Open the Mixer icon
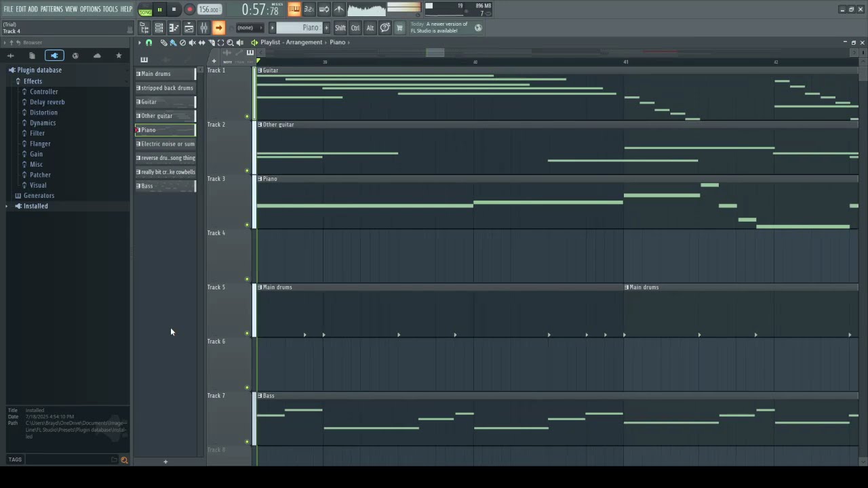 coord(203,27)
